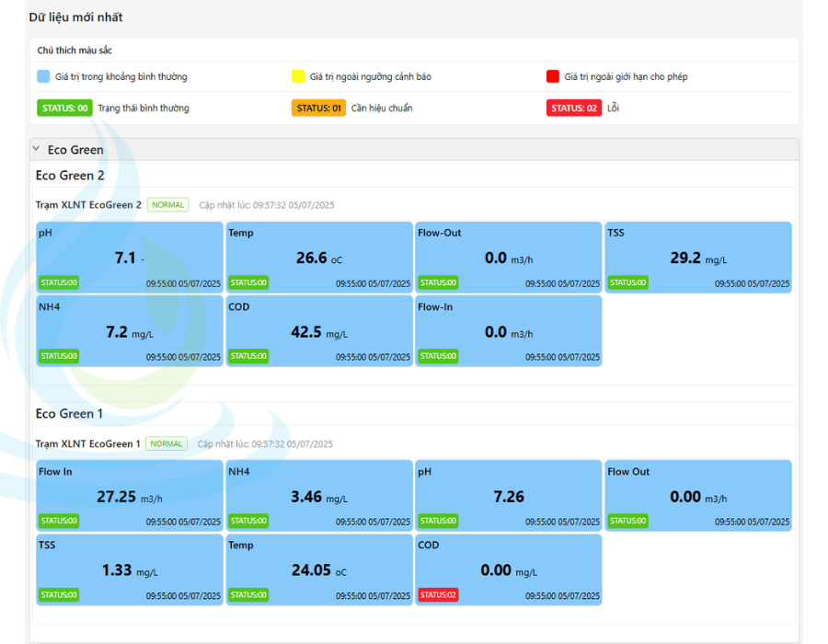Screen dimensions: 828x644
Task: Click the NORMAL badge for EcoGreen 1 station
Action: (x=167, y=444)
